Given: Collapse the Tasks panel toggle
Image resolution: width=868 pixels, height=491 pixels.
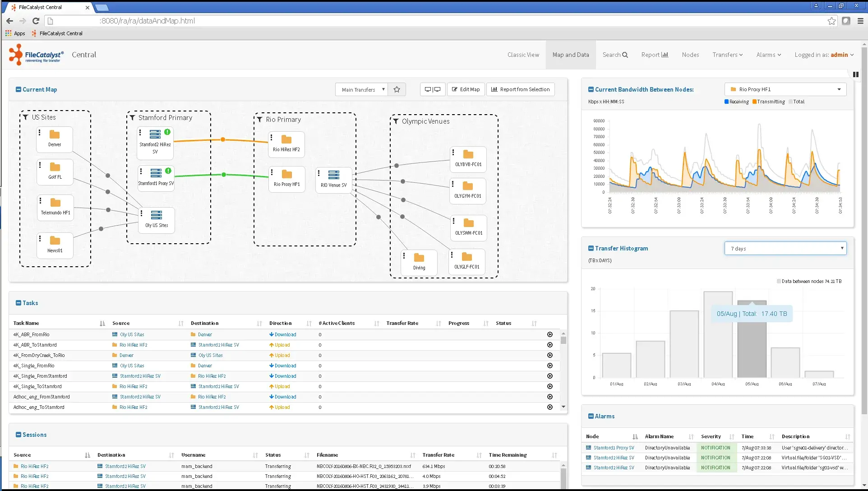Looking at the screenshot, I should [18, 303].
